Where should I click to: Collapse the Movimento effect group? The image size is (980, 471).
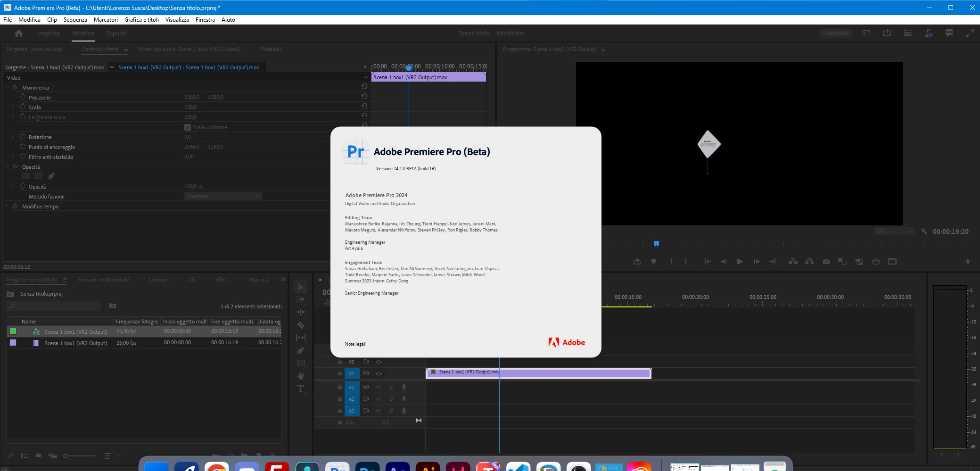(7, 87)
